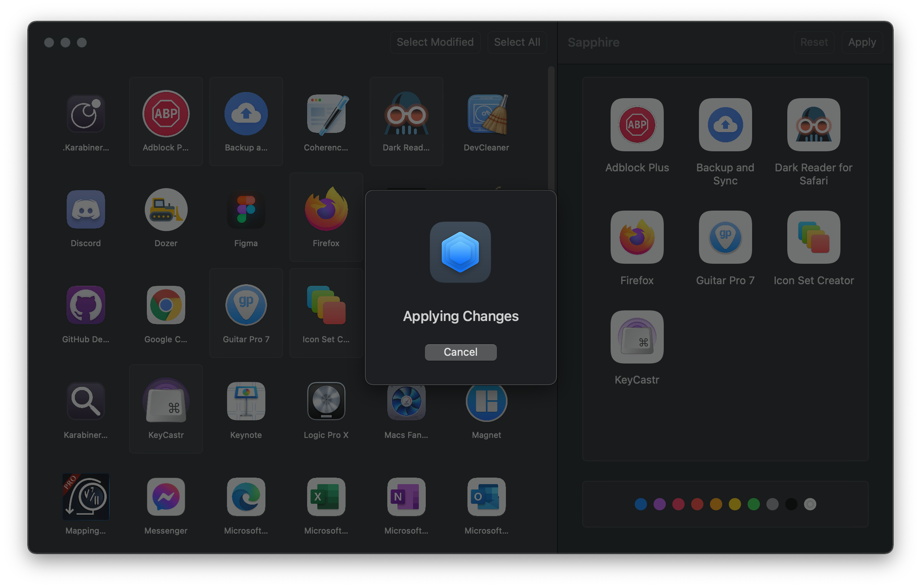921x588 pixels.
Task: Click the Select All button
Action: [517, 42]
